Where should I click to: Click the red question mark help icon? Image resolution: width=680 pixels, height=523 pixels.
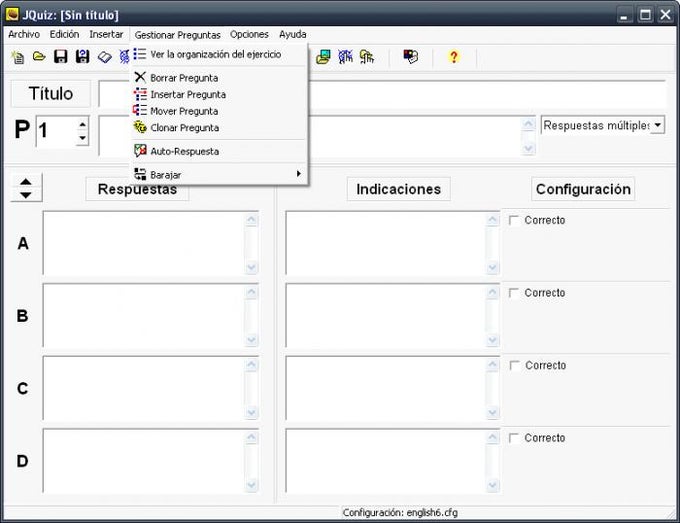point(454,57)
